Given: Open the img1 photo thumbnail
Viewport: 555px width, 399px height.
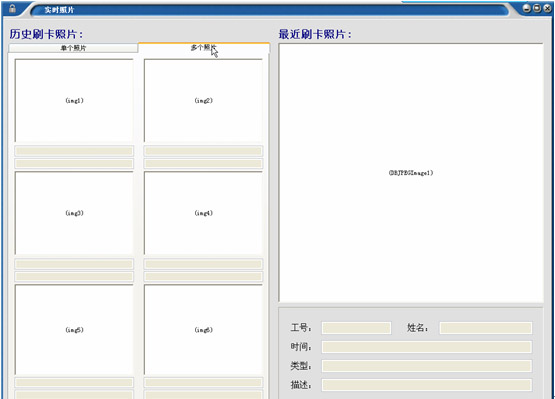Looking at the screenshot, I should (74, 101).
